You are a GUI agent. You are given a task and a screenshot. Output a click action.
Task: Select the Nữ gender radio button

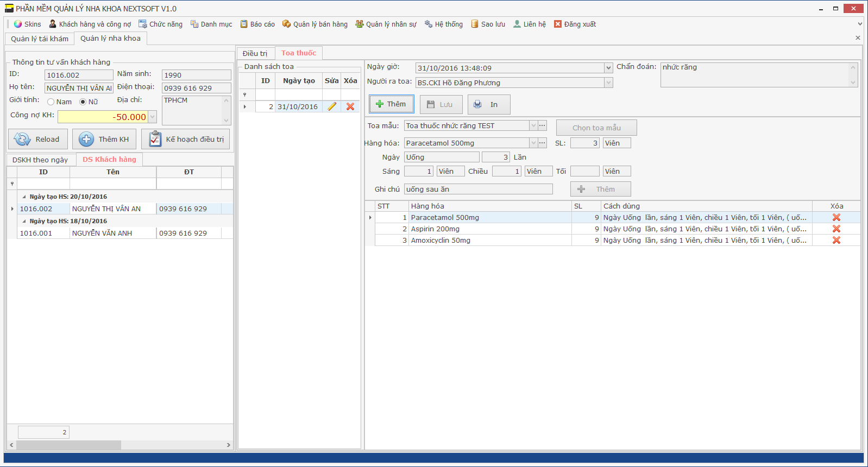tap(83, 102)
